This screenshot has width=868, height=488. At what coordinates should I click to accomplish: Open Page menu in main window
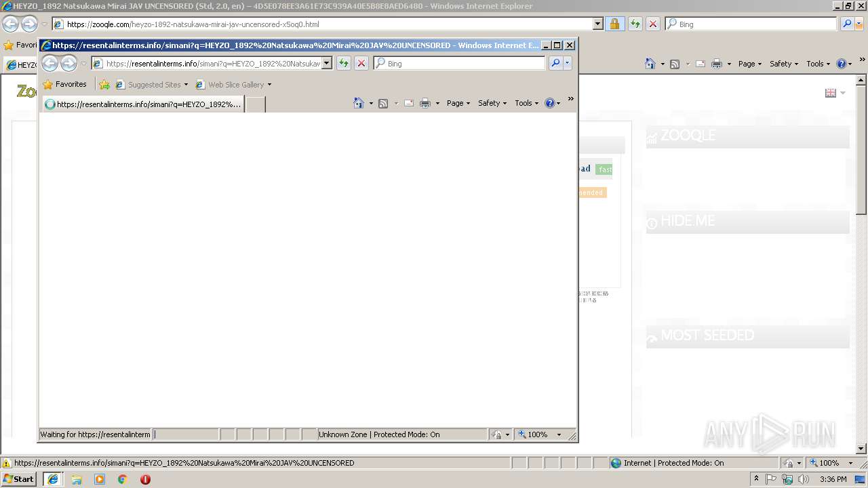[x=750, y=64]
